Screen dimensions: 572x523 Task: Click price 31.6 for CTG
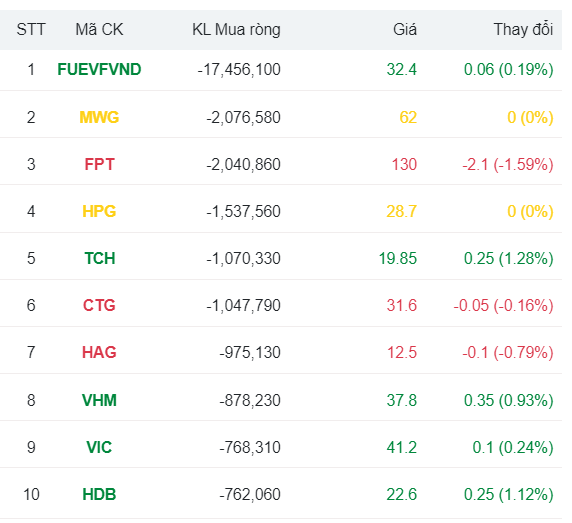[402, 305]
